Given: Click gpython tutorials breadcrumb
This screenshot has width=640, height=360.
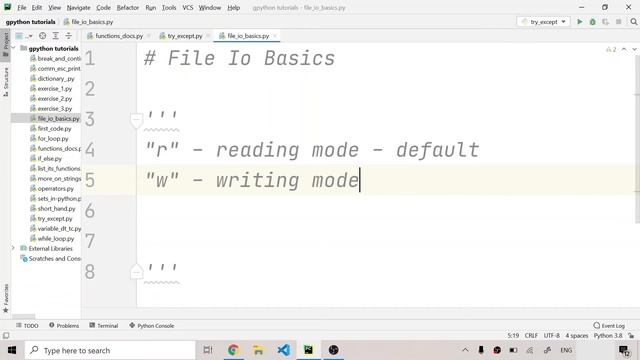Looking at the screenshot, I should tap(30, 22).
